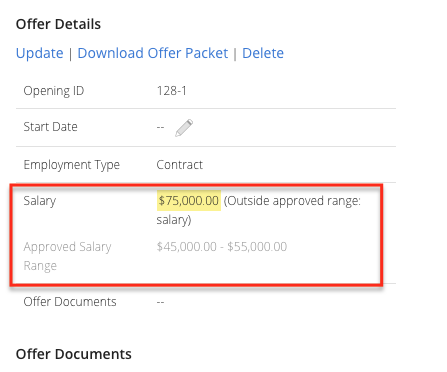The width and height of the screenshot is (447, 372).
Task: Click the Update link
Action: pyautogui.click(x=40, y=53)
